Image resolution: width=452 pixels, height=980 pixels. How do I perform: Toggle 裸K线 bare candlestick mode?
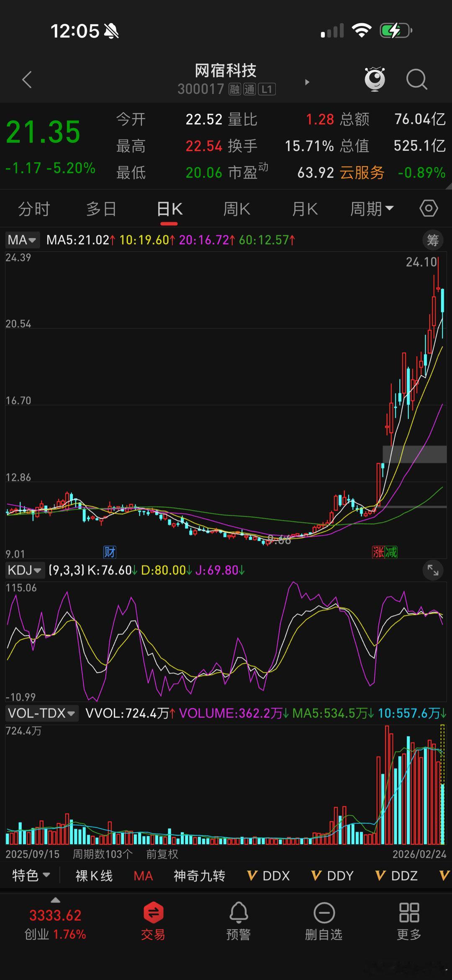pyautogui.click(x=94, y=876)
